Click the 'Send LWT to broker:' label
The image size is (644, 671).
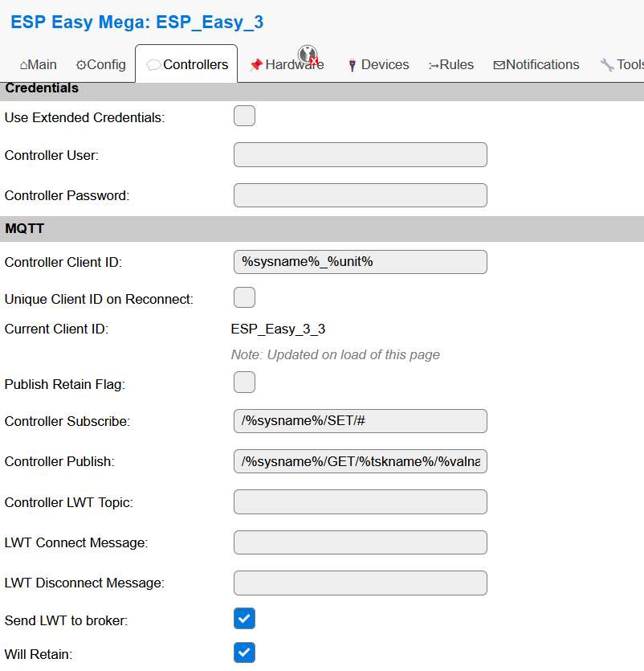click(x=67, y=620)
